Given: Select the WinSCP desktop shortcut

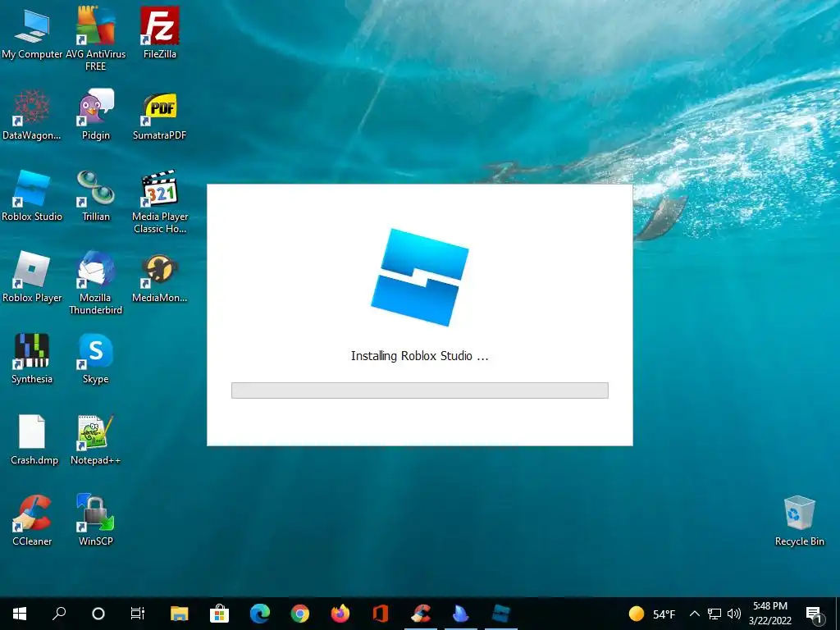Looking at the screenshot, I should [x=95, y=520].
